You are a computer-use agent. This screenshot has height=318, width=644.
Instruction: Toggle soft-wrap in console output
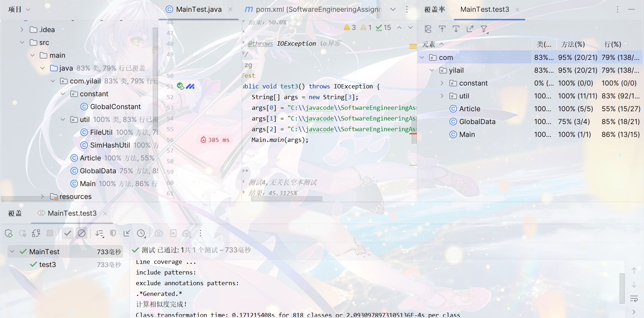[634, 298]
